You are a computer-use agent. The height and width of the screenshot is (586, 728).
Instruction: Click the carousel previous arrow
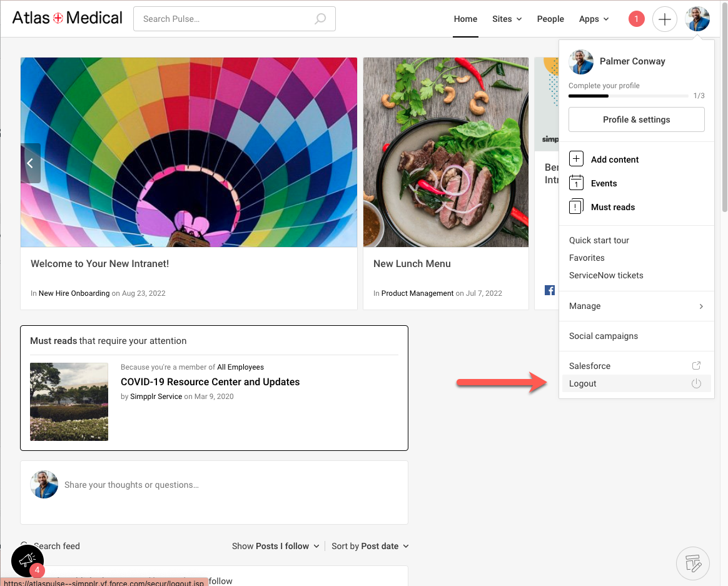pos(30,163)
